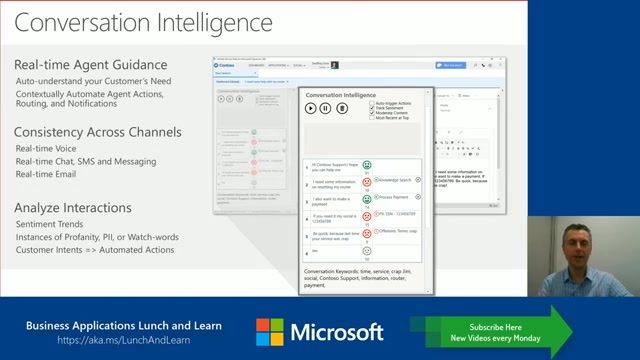Select message 'Be quick, because last time your service was crap'
640x360 pixels.
(336, 236)
